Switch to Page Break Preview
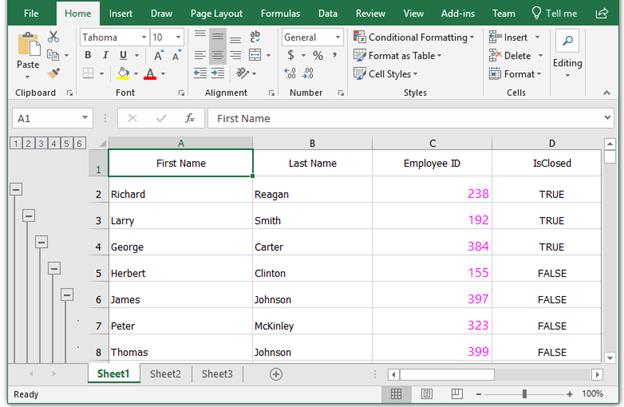The width and height of the screenshot is (624, 407). pos(457,394)
